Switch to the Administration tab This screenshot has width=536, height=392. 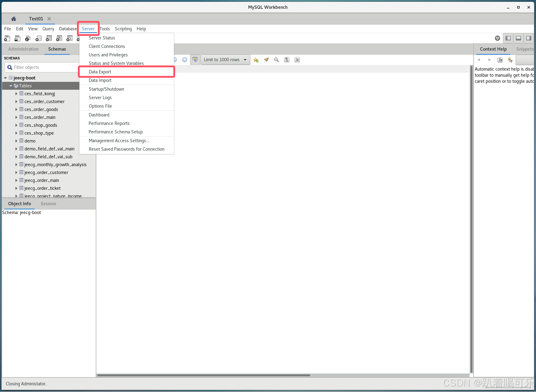pyautogui.click(x=23, y=49)
